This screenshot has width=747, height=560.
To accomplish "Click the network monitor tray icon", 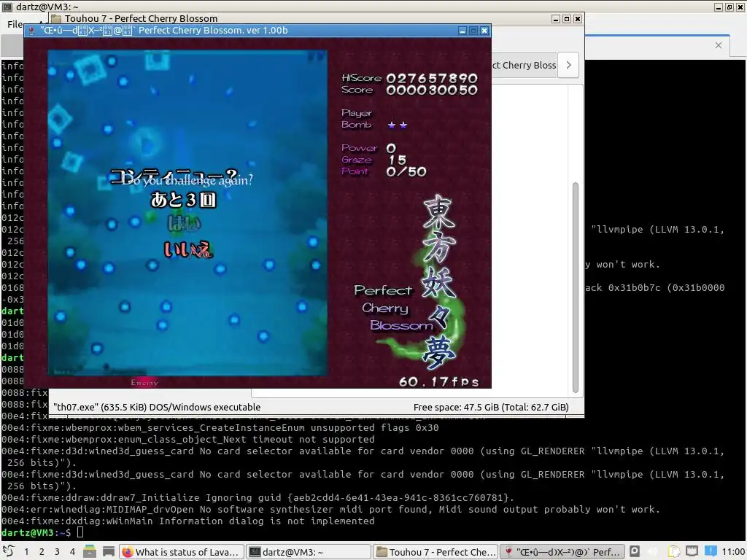I will click(692, 551).
